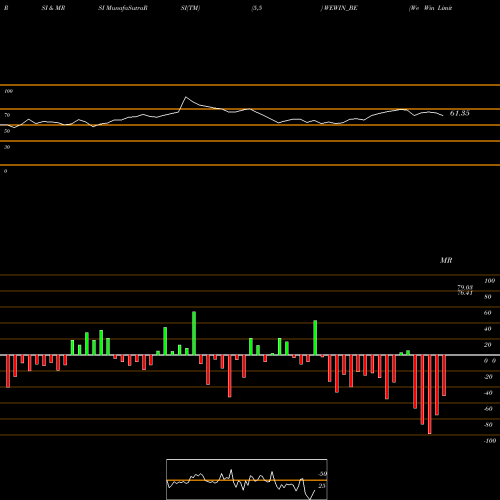Click the '70' level label on RSI axis

coord(7,115)
